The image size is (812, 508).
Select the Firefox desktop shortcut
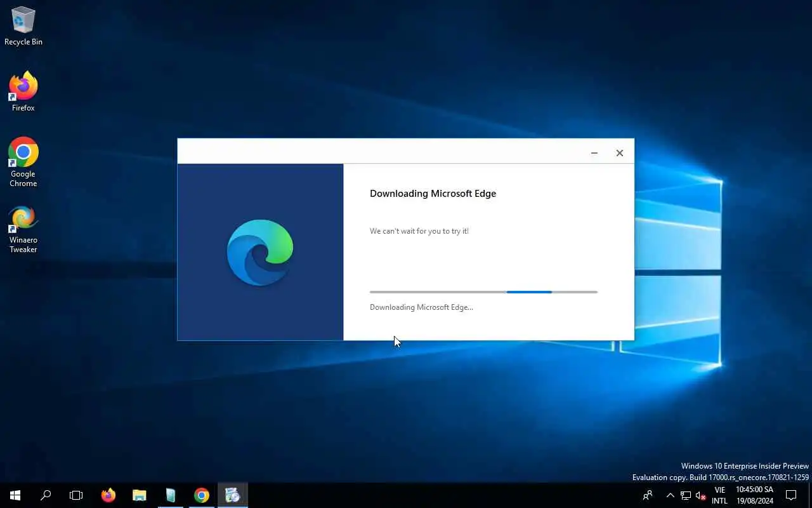click(x=23, y=92)
